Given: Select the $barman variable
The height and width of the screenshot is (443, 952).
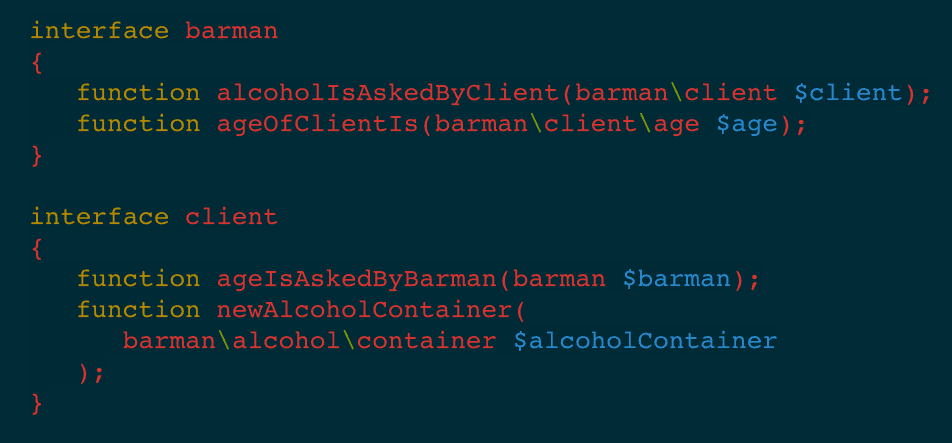Looking at the screenshot, I should coord(677,279).
